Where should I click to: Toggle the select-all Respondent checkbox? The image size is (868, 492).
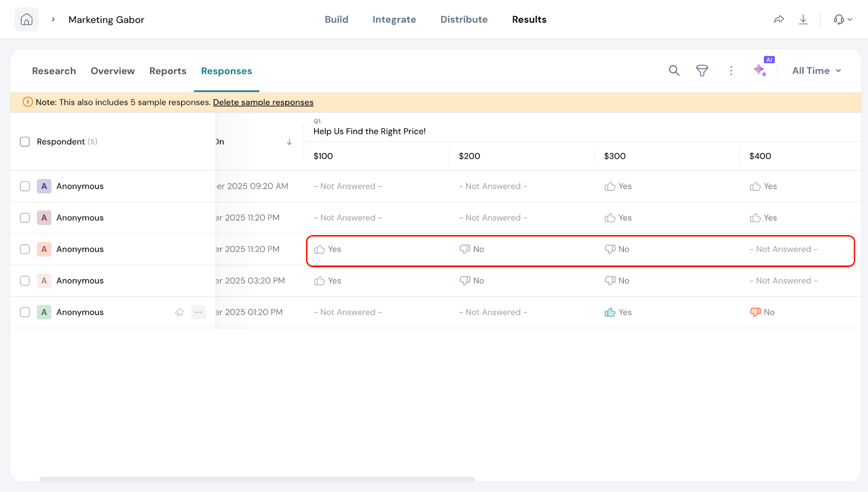point(25,142)
